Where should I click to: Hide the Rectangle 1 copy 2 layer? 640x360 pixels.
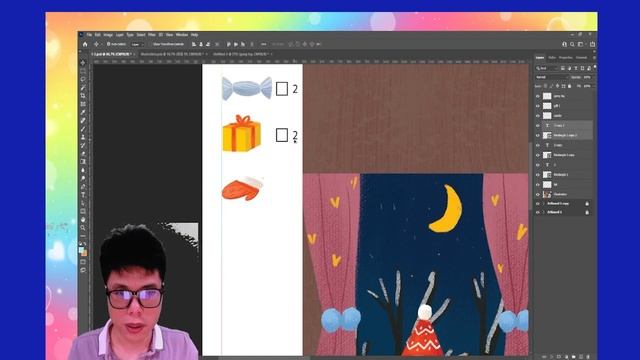538,136
